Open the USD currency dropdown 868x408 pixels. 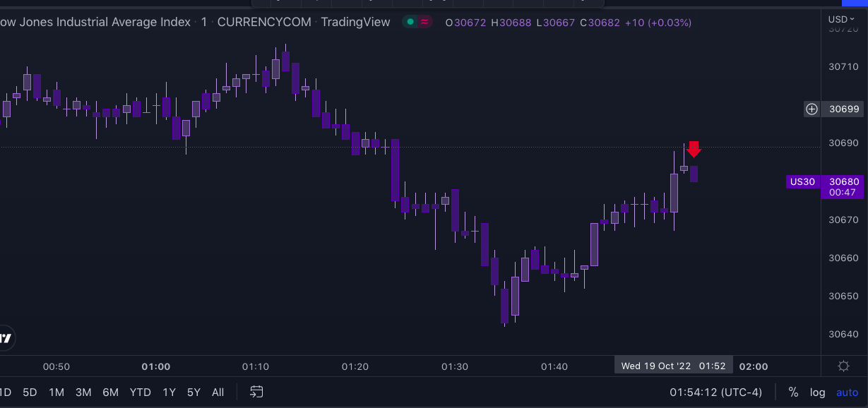(839, 19)
